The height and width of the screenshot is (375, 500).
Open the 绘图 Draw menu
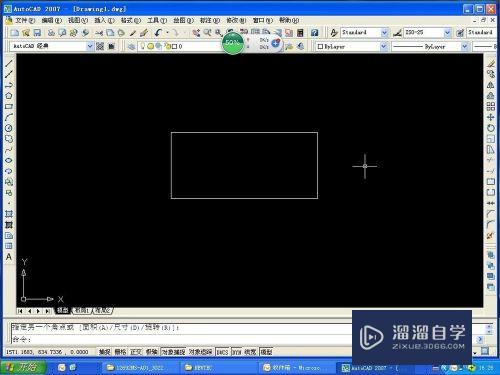point(183,20)
